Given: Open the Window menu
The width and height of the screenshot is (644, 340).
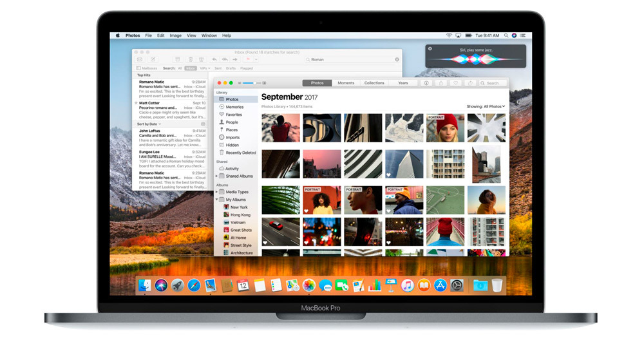Looking at the screenshot, I should 209,35.
